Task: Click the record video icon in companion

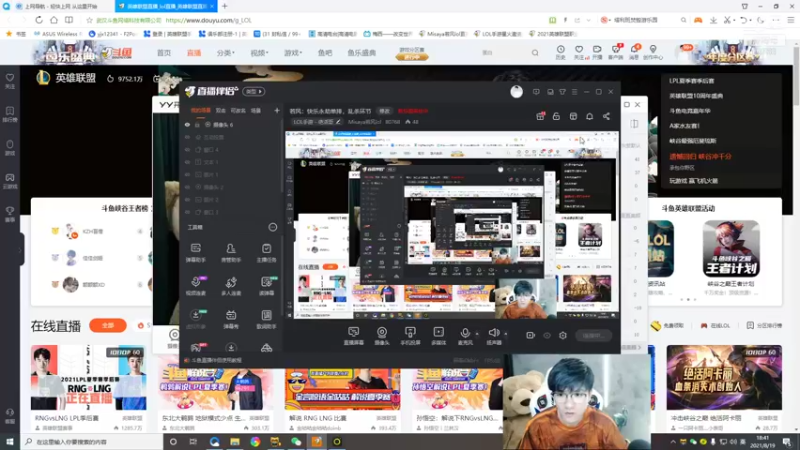Action: (531, 335)
